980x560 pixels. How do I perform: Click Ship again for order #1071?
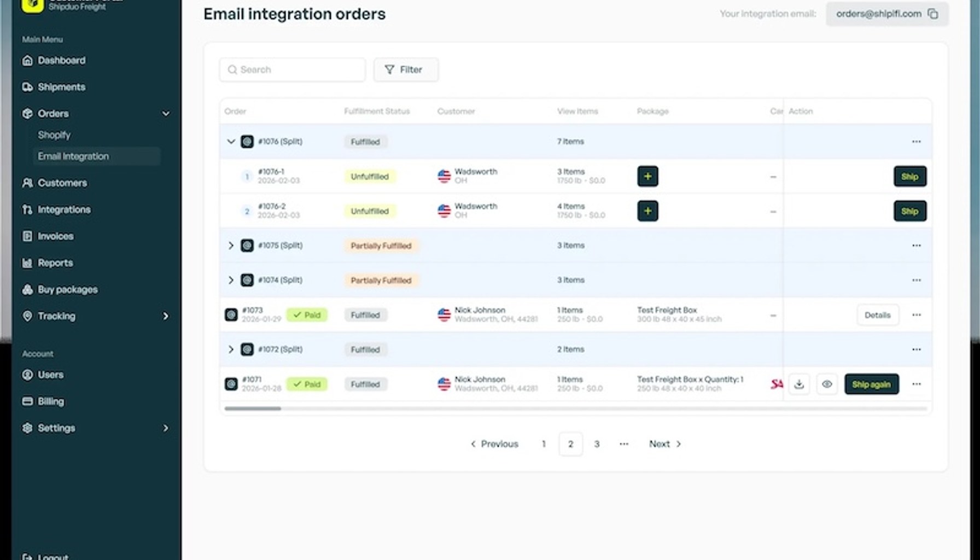click(872, 384)
